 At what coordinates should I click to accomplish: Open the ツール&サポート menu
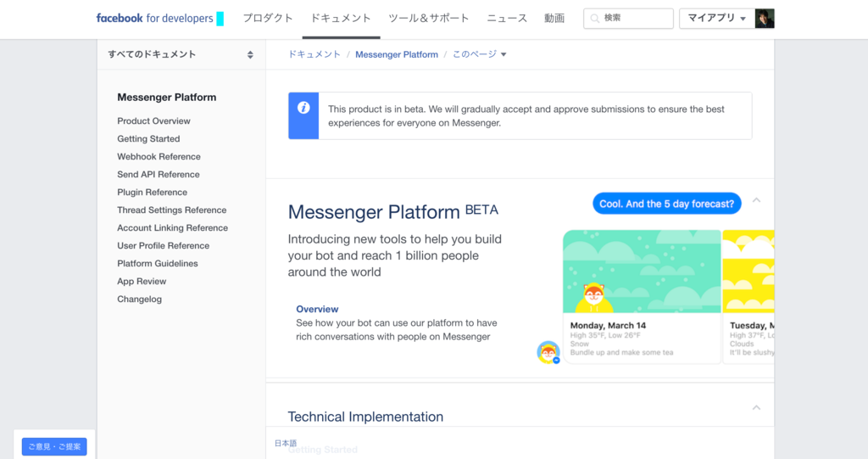click(x=428, y=19)
